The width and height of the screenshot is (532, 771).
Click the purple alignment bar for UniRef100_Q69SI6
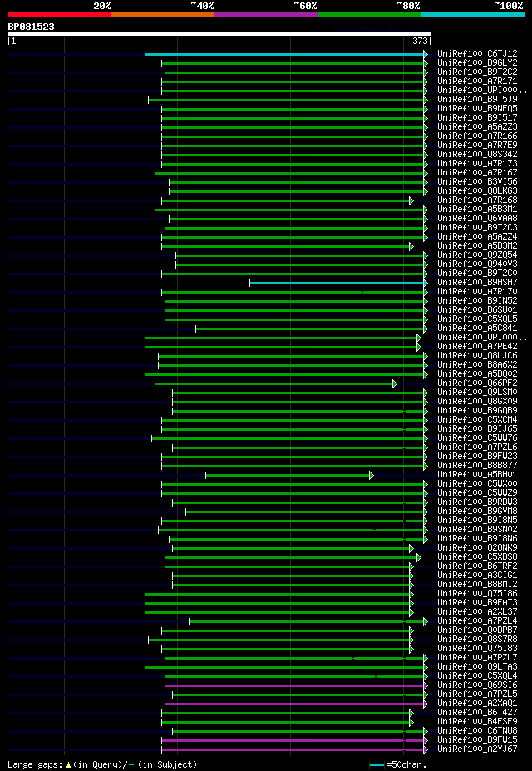296,686
